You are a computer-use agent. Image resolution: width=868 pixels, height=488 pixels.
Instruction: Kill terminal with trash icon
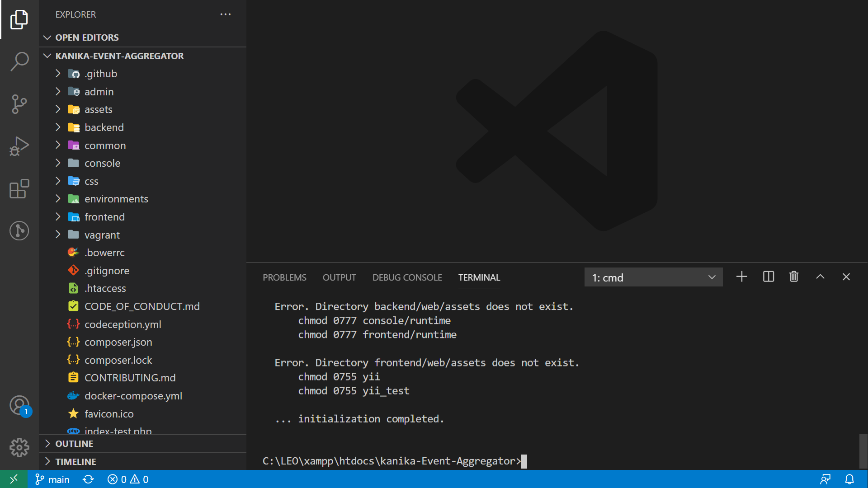(x=794, y=277)
